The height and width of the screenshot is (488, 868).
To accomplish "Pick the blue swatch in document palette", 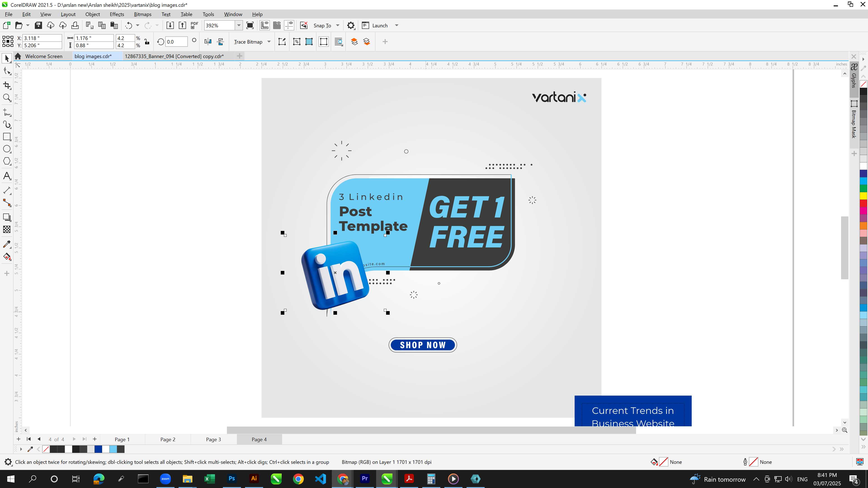I will tap(98, 449).
